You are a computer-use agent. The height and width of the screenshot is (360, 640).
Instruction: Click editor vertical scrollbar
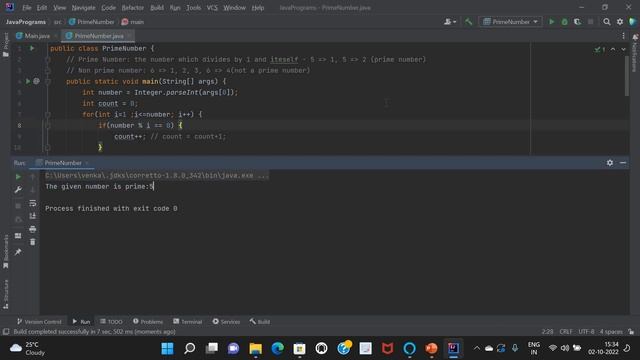[x=627, y=76]
